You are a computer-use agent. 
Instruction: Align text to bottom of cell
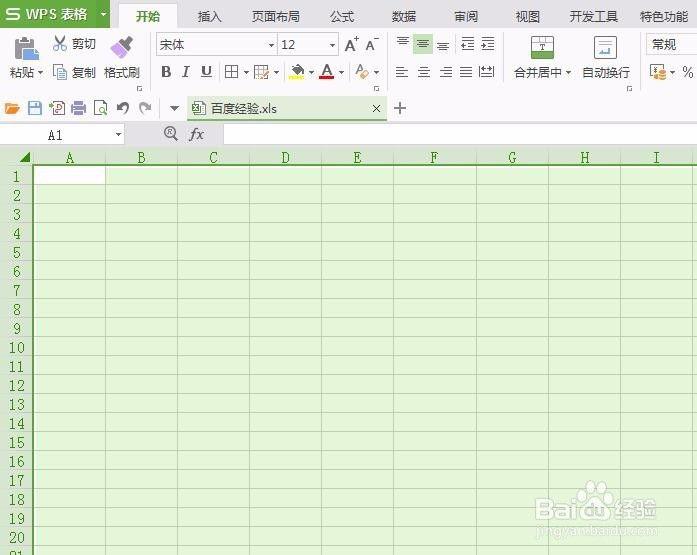443,44
